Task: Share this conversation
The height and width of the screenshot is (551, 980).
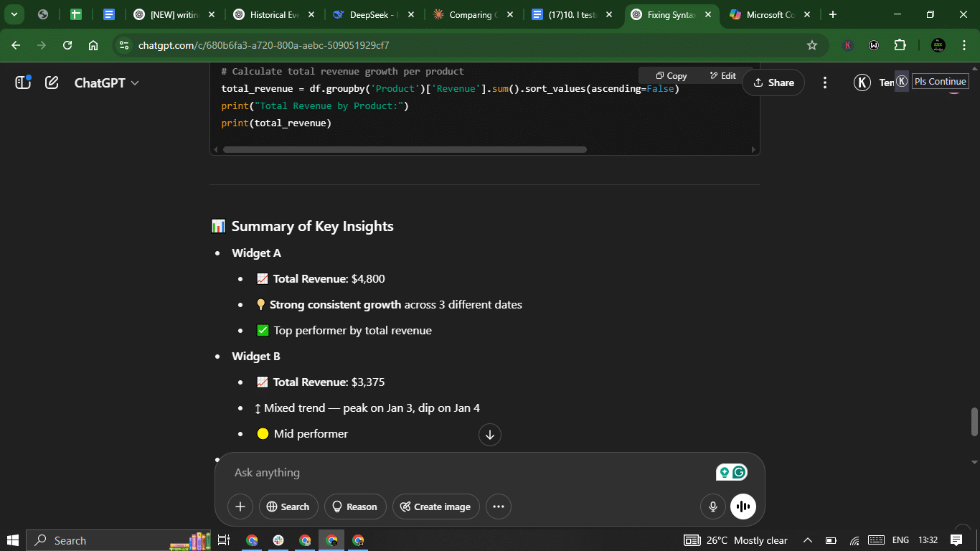Action: [x=773, y=83]
